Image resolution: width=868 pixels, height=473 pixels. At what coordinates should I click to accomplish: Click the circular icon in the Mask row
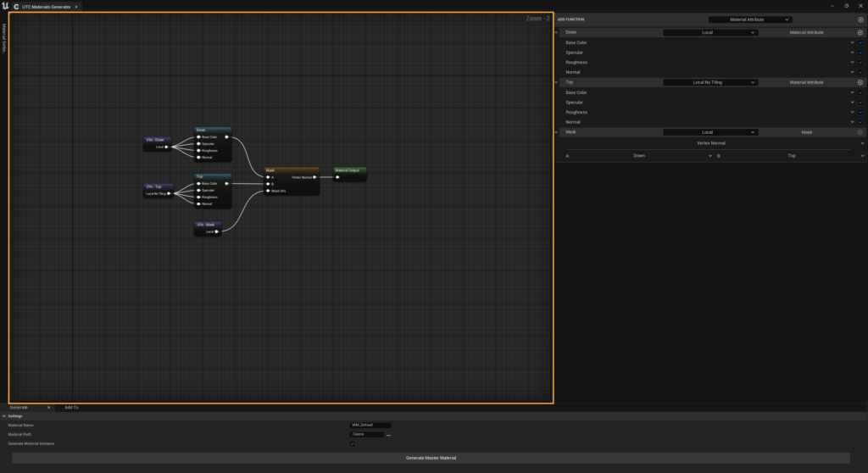coord(860,132)
